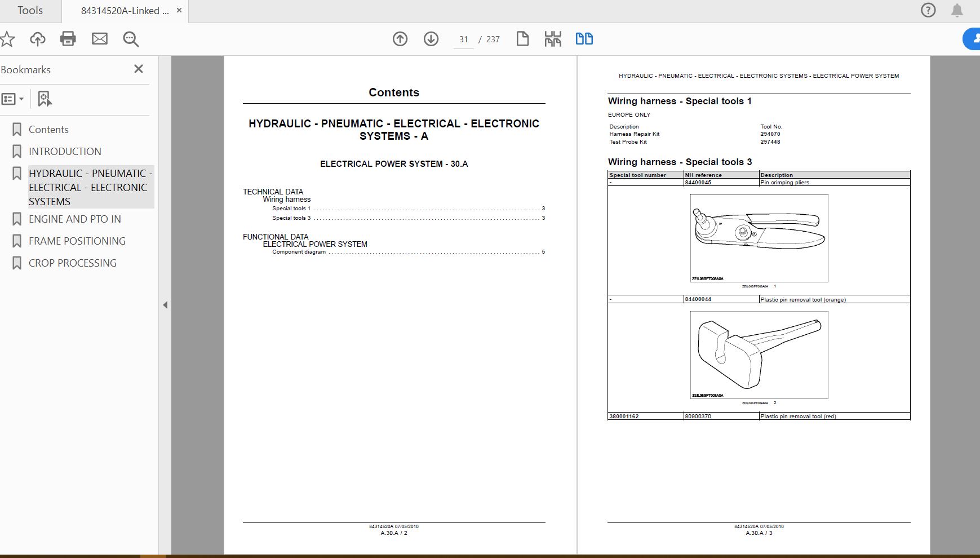Go to the next page
980x558 pixels.
(x=431, y=39)
